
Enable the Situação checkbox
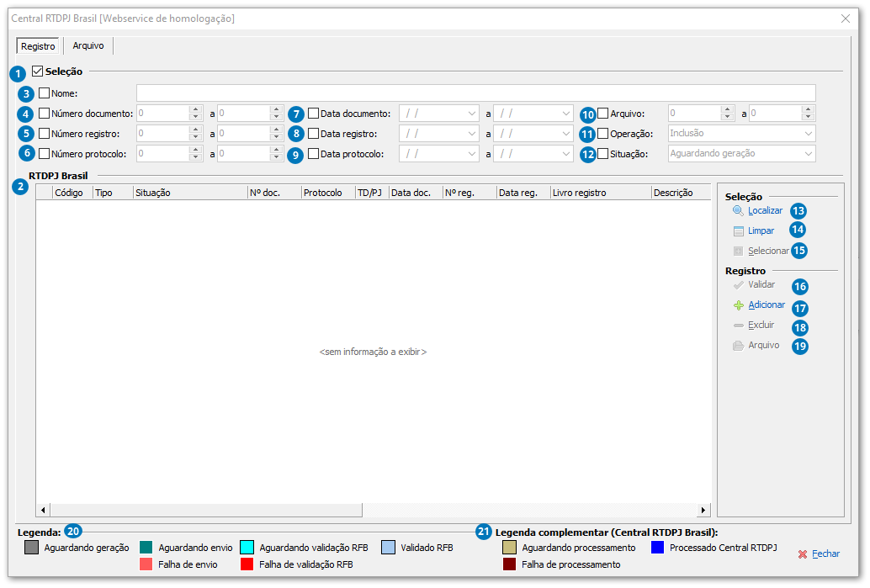(603, 154)
